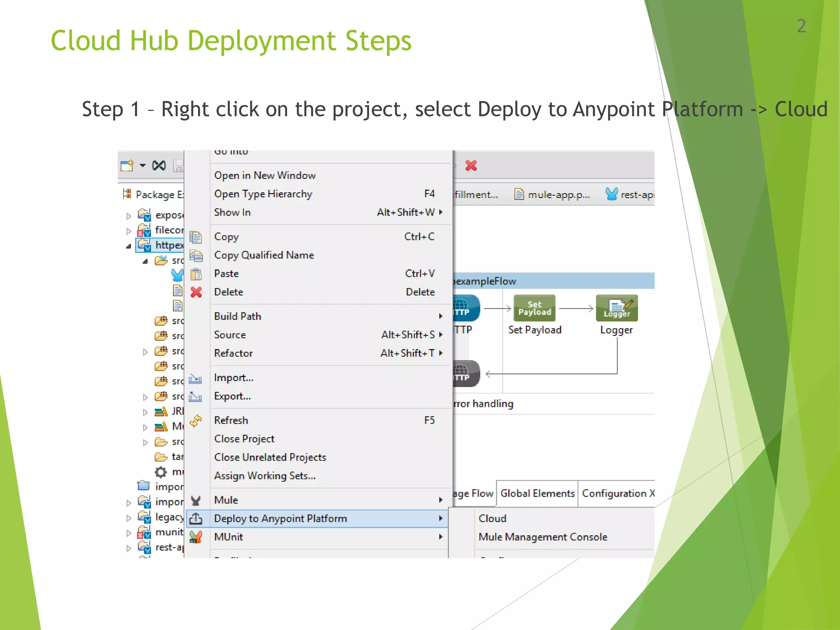
Task: Click the rest-api tab Mule icon
Action: tap(612, 194)
